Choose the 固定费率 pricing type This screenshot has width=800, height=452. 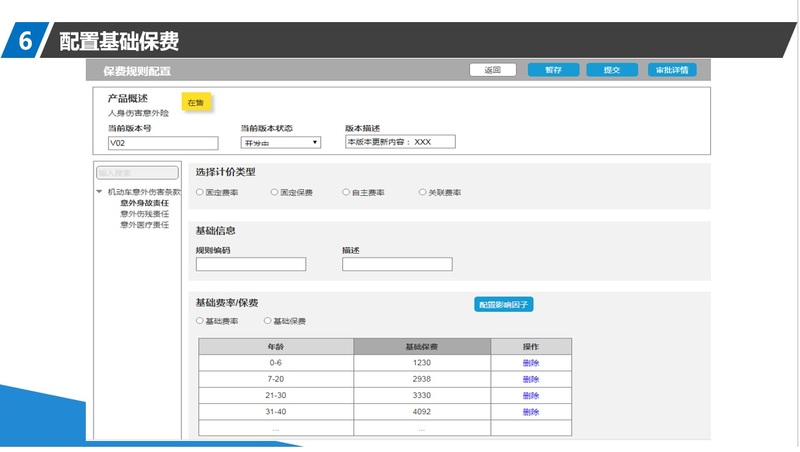(x=199, y=192)
